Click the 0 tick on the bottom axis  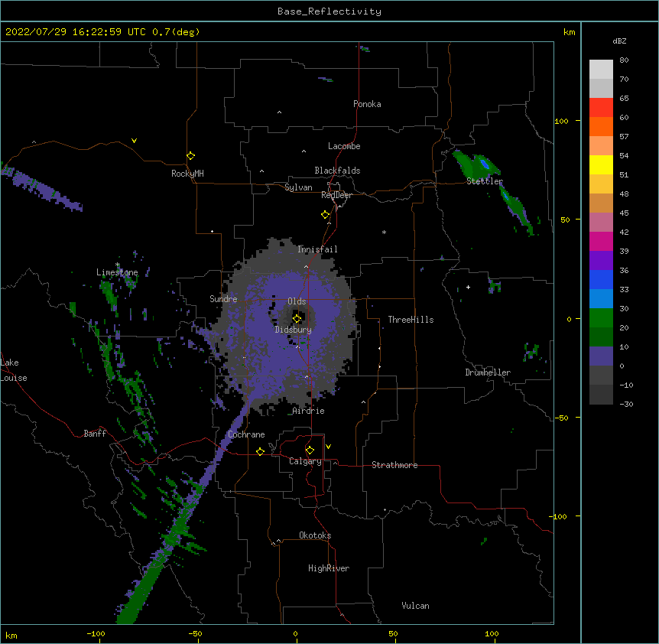[x=295, y=633]
